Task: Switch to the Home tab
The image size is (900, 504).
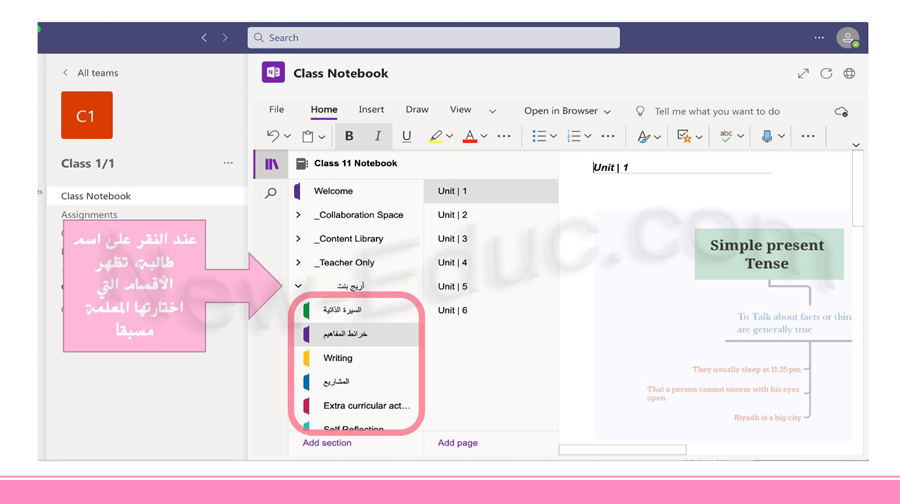Action: (324, 109)
